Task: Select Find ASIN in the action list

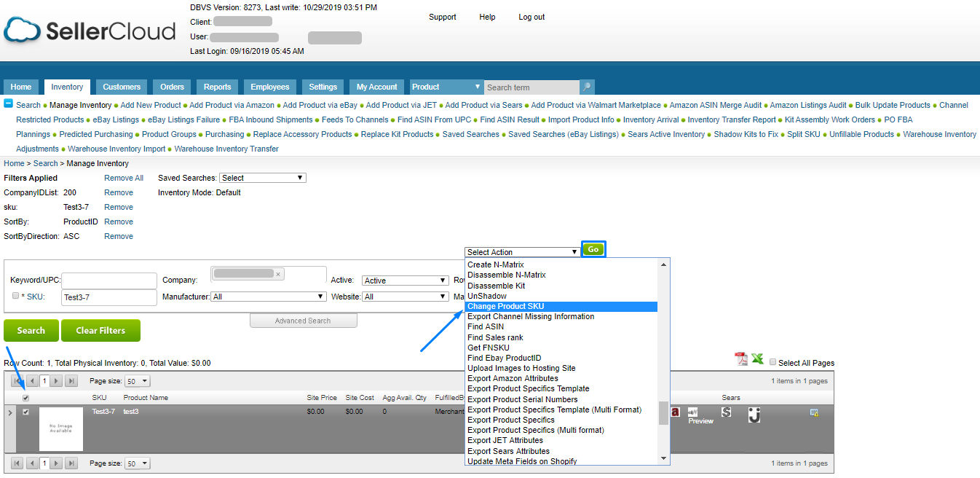Action: [561, 326]
